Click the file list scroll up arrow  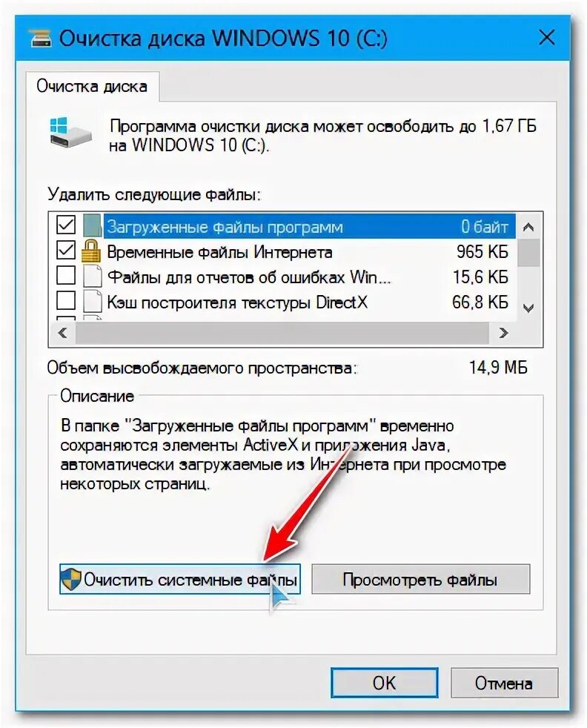528,227
